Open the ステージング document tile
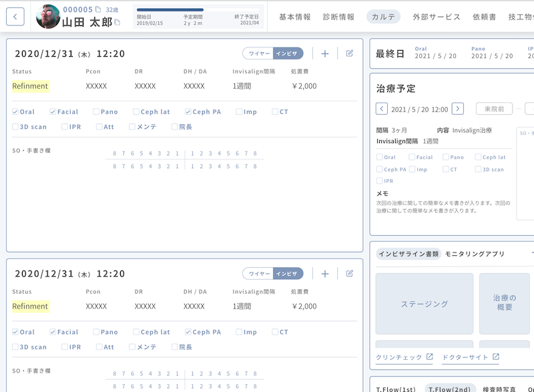534x392 pixels. [425, 304]
